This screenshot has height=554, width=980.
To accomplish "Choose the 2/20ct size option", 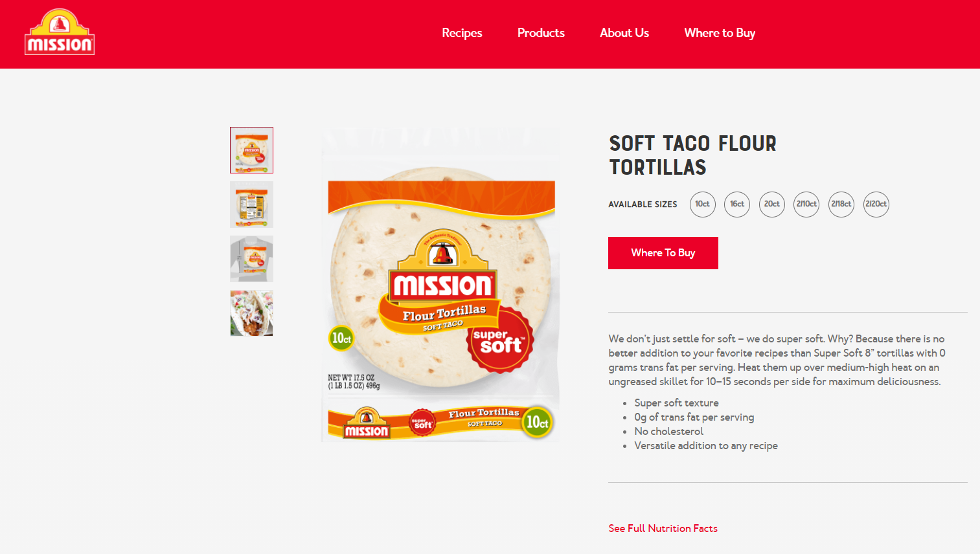I will click(x=876, y=205).
